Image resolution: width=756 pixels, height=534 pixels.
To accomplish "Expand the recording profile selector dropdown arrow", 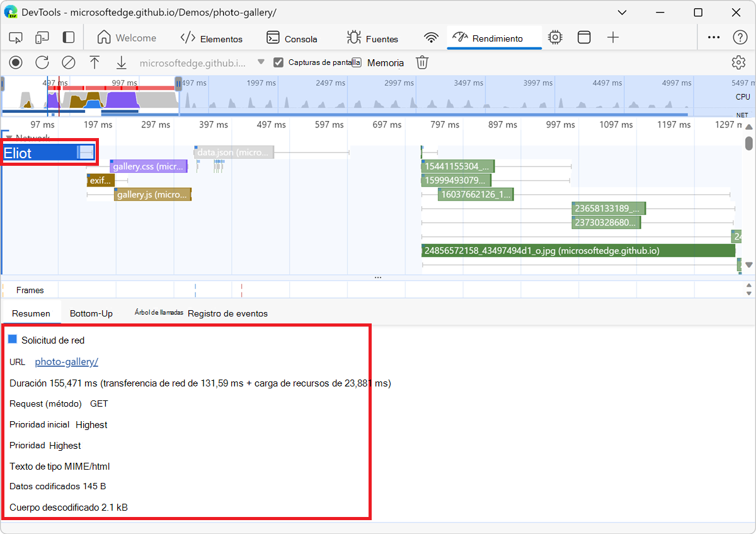I will point(261,62).
